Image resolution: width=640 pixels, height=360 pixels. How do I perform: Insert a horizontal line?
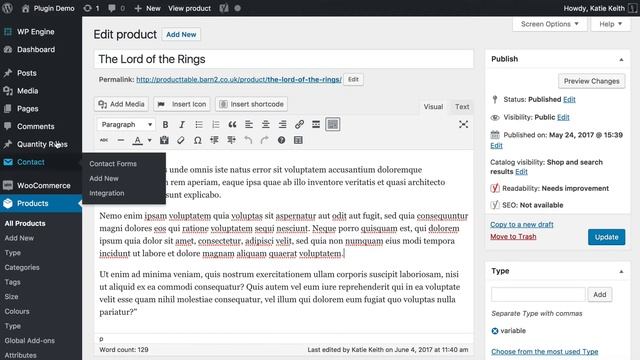[121, 140]
